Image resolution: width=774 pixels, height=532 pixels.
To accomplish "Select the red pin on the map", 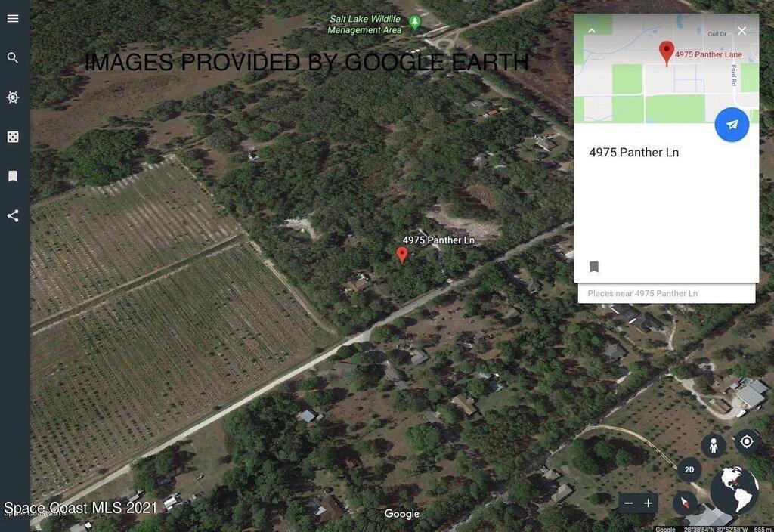I will pyautogui.click(x=402, y=255).
